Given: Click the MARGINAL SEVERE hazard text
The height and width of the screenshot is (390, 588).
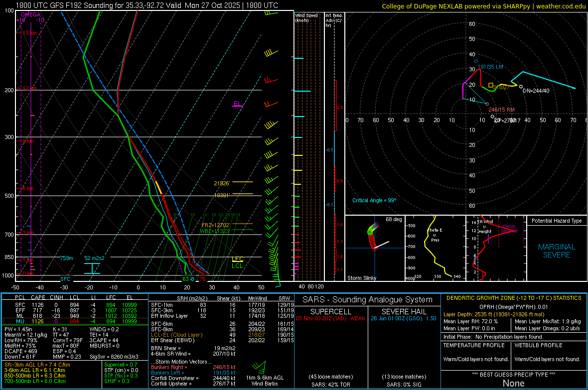Looking at the screenshot, I should tap(557, 251).
